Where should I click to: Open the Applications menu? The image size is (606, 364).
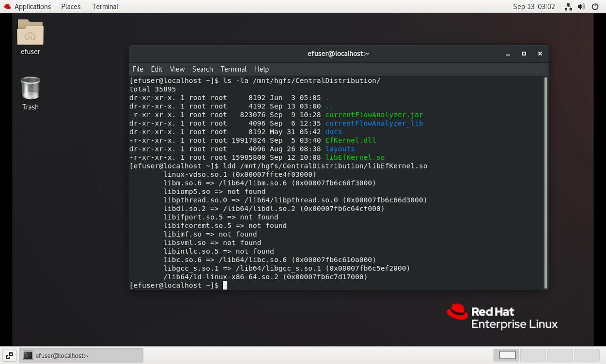tap(32, 7)
